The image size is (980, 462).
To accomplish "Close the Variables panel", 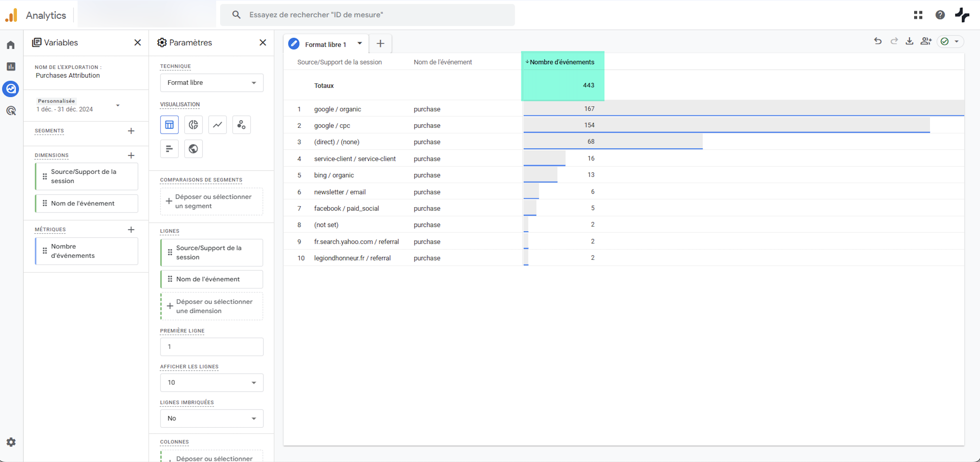I will pos(137,43).
